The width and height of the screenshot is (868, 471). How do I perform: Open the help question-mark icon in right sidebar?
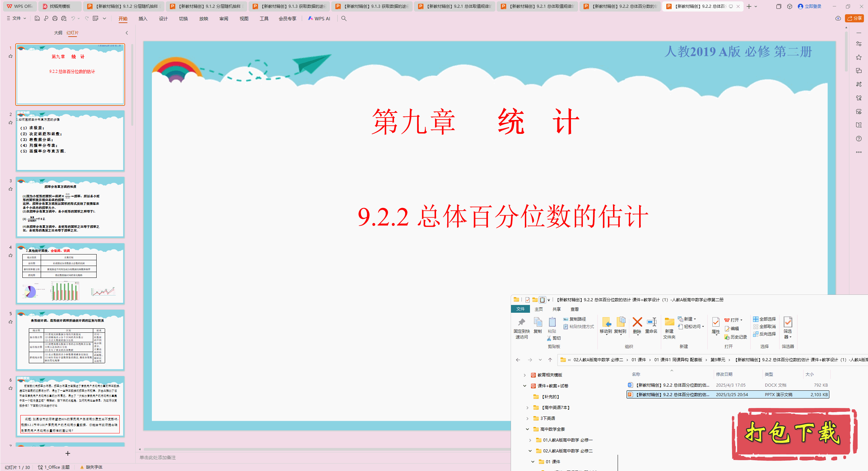(859, 139)
